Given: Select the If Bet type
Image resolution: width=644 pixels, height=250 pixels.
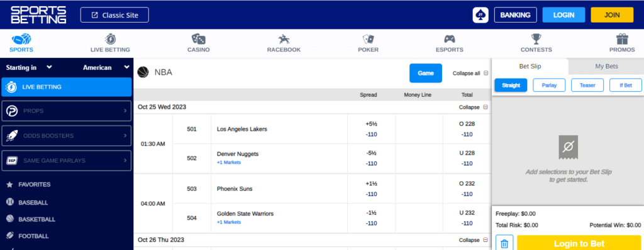Looking at the screenshot, I should point(626,85).
